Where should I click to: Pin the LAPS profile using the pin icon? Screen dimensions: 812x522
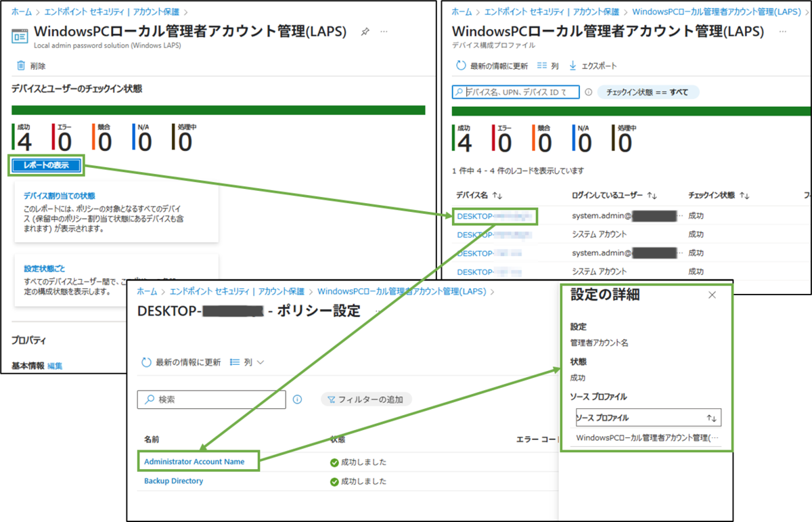pyautogui.click(x=365, y=31)
